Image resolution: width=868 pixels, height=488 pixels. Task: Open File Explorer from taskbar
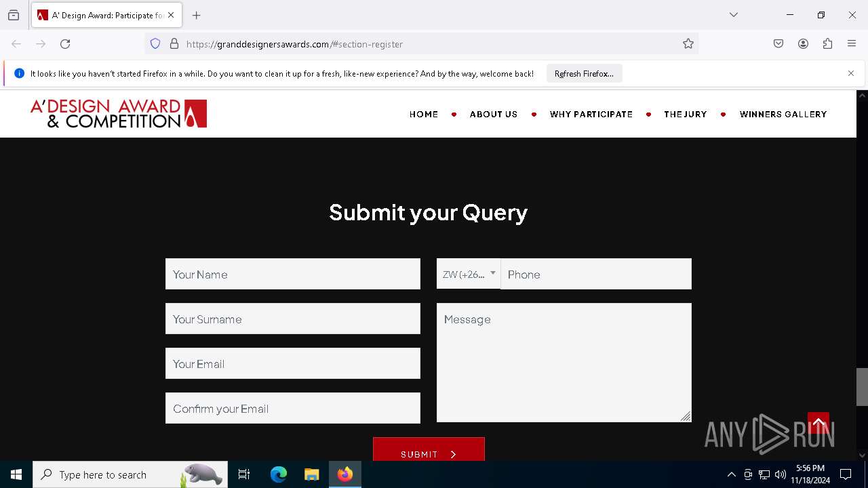[x=311, y=474]
